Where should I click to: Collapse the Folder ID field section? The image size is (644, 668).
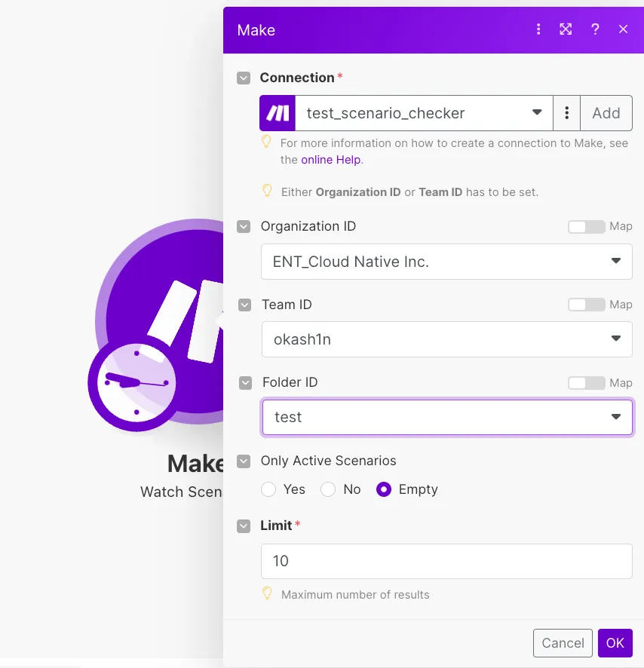(245, 383)
